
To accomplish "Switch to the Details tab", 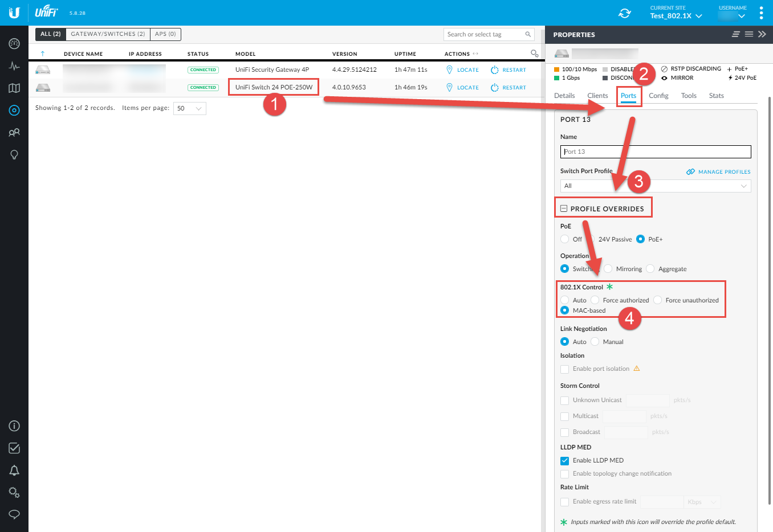I will coord(564,96).
